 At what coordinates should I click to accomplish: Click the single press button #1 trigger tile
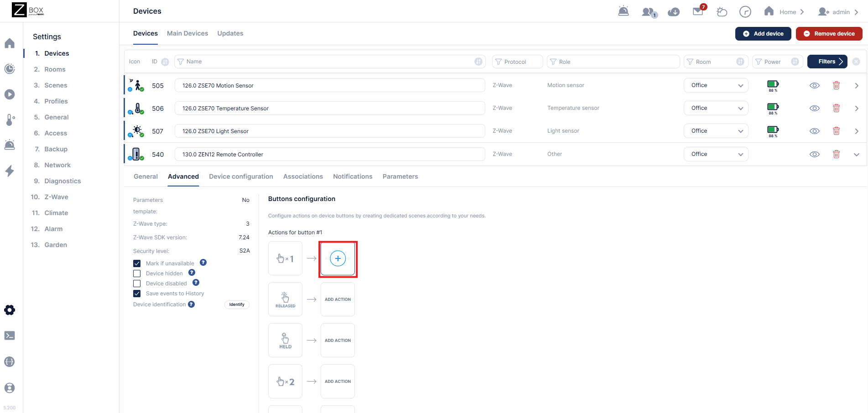pos(285,258)
